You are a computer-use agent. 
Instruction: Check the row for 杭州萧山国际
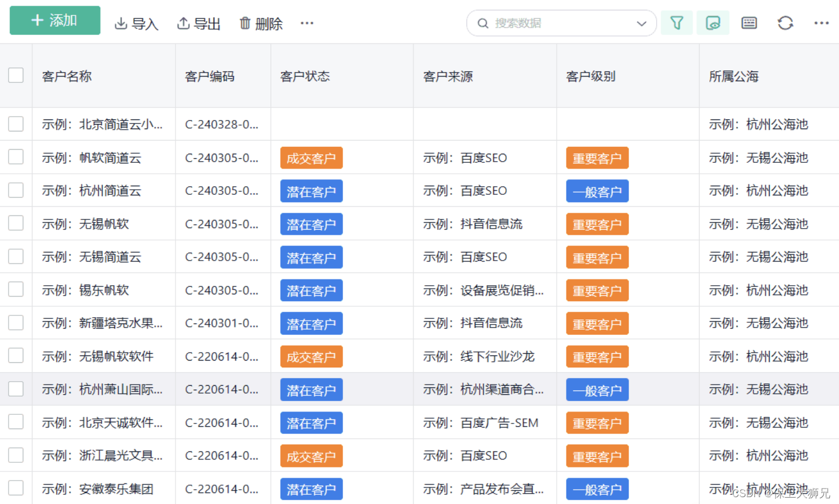pyautogui.click(x=16, y=389)
